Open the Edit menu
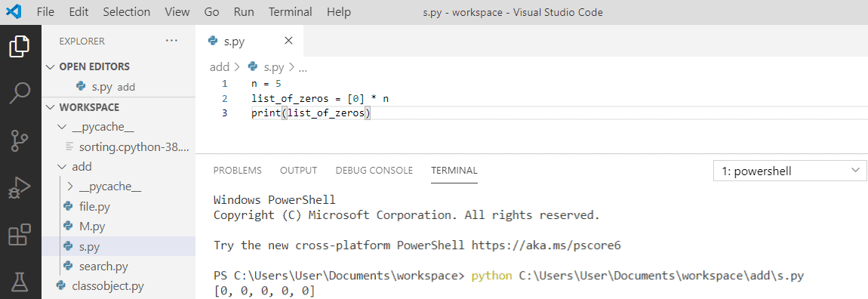The width and height of the screenshot is (868, 299). [78, 11]
